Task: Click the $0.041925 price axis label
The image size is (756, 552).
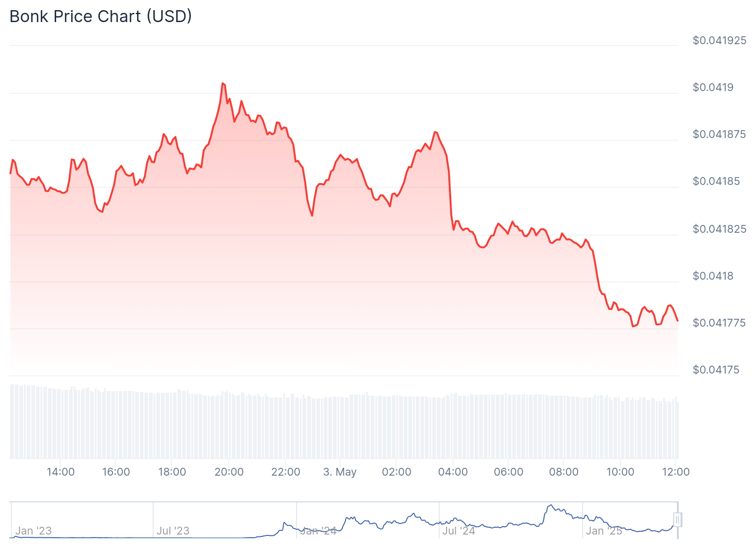Action: pos(719,40)
